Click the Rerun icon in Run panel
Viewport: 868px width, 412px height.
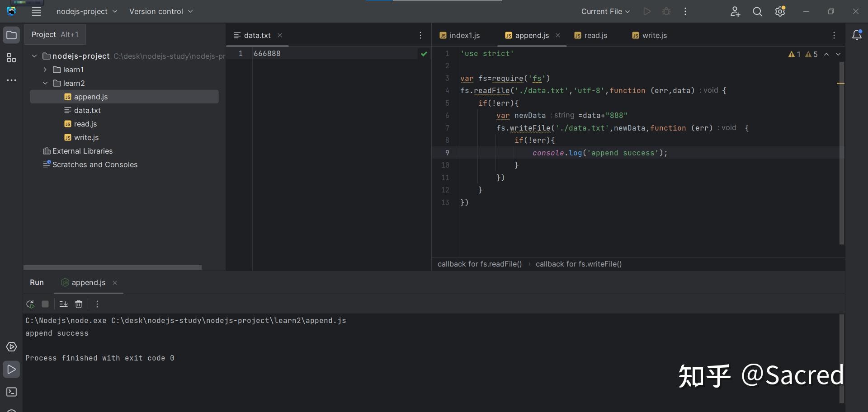click(30, 304)
